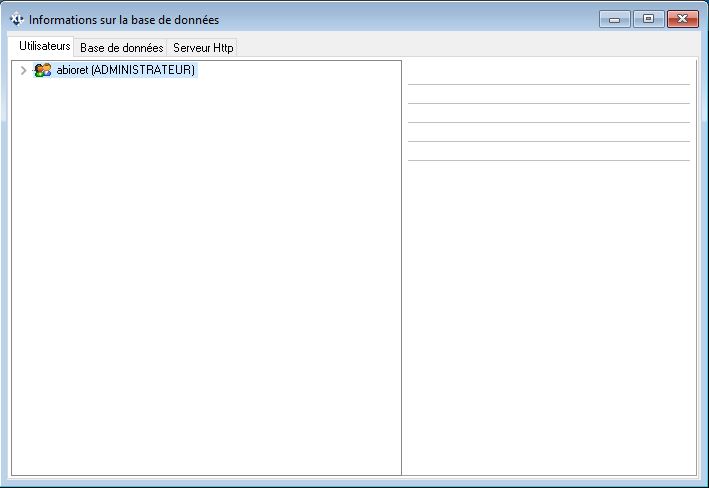Expand the abioret (ADMINISTRATEUR) tree node
The image size is (709, 488).
[x=24, y=71]
